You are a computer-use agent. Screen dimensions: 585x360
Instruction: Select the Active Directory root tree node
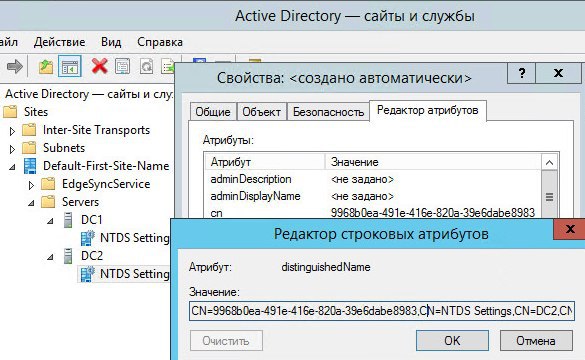(x=89, y=94)
